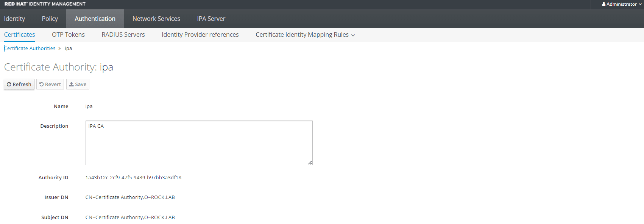Open the IPA Server menu

[x=211, y=19]
